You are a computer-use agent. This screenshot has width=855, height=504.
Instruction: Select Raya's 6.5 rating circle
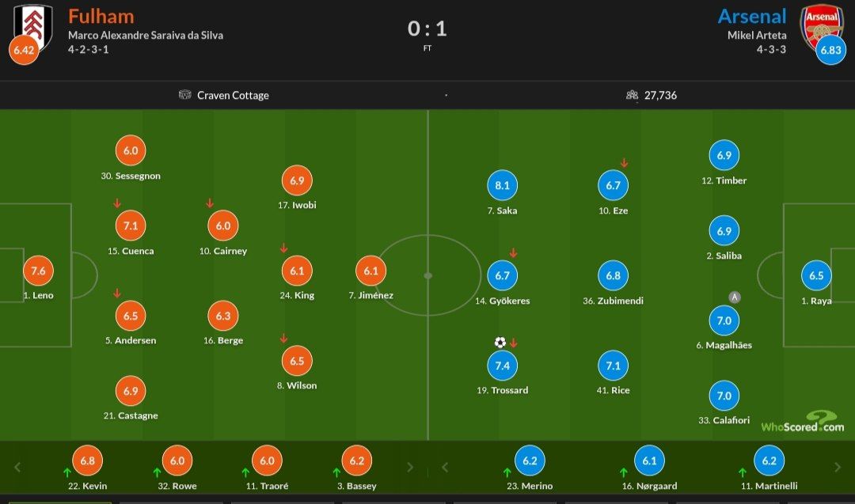coord(817,276)
